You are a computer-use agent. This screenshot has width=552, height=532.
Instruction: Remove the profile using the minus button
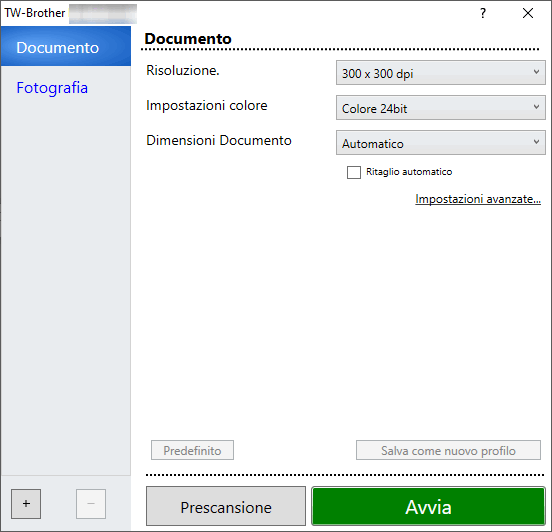click(x=91, y=503)
